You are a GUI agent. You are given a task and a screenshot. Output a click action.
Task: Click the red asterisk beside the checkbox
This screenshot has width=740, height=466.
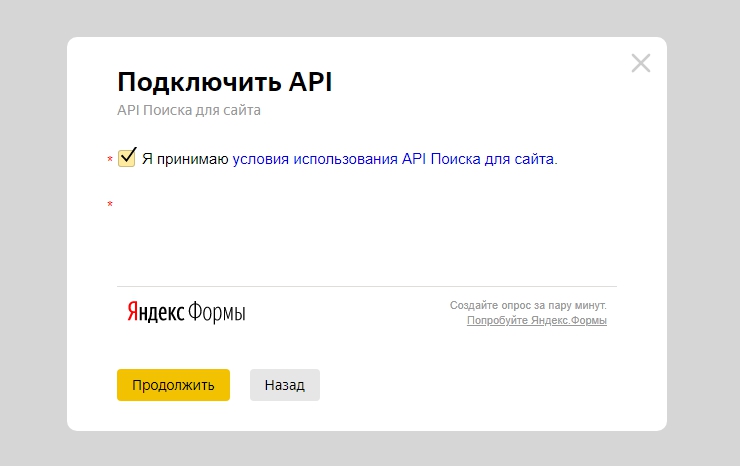[110, 161]
